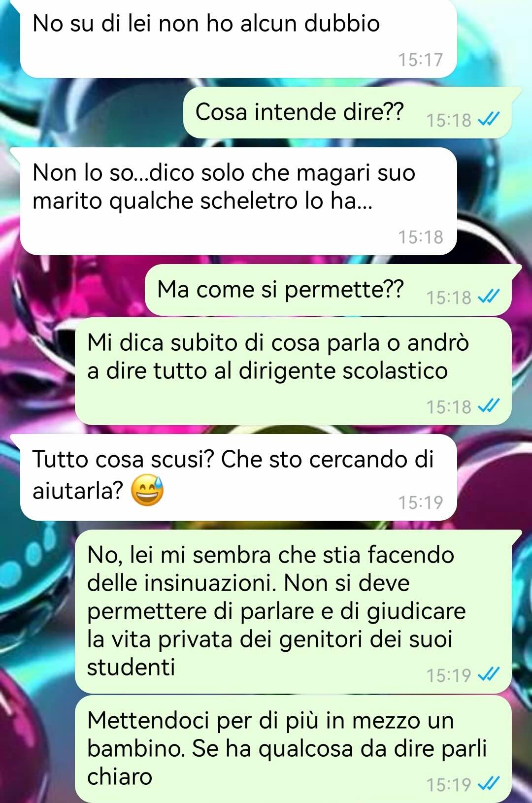Tap the read checkmarks on the 'Mettendoci per di più' message
The width and height of the screenshot is (532, 803).
[489, 784]
